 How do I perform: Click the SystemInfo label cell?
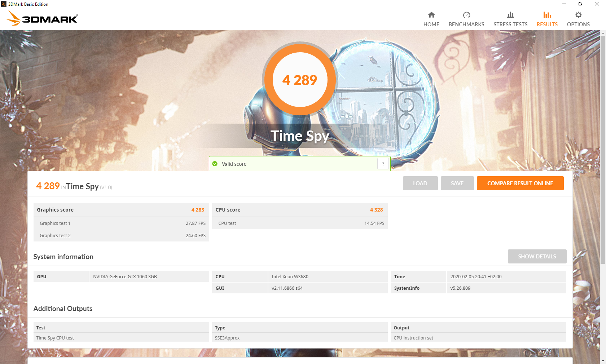(418, 288)
